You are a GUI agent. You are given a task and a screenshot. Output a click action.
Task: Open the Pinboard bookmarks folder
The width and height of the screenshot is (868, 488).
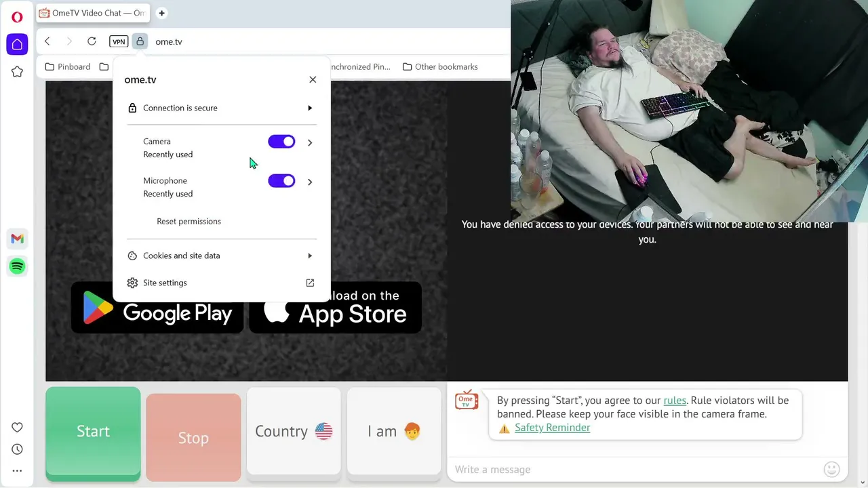coord(68,66)
